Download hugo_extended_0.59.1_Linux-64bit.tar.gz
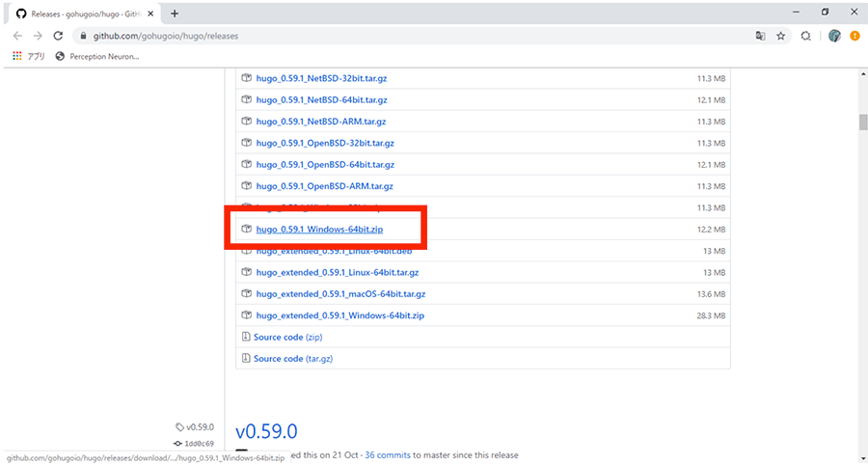868x464 pixels. 338,272
